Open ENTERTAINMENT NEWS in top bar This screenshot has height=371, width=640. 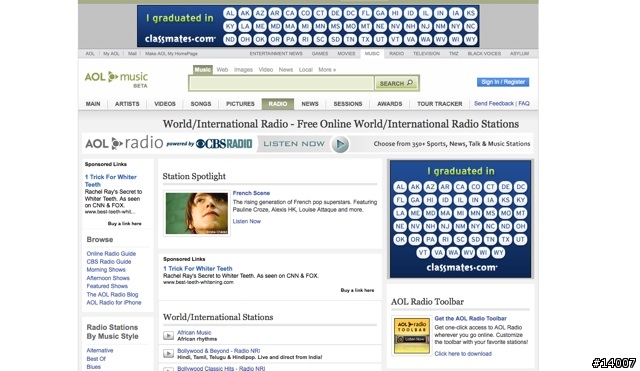[x=276, y=53]
